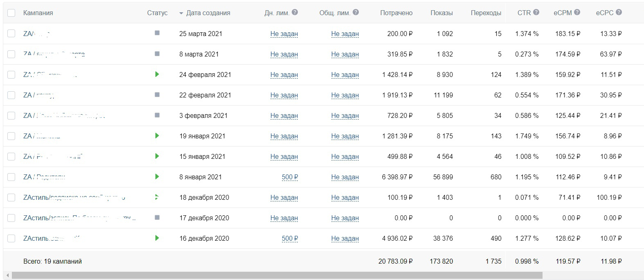Viewport: 644px width, 280px height.
Task: Click help icon next to Общ. лим.
Action: pyautogui.click(x=356, y=12)
